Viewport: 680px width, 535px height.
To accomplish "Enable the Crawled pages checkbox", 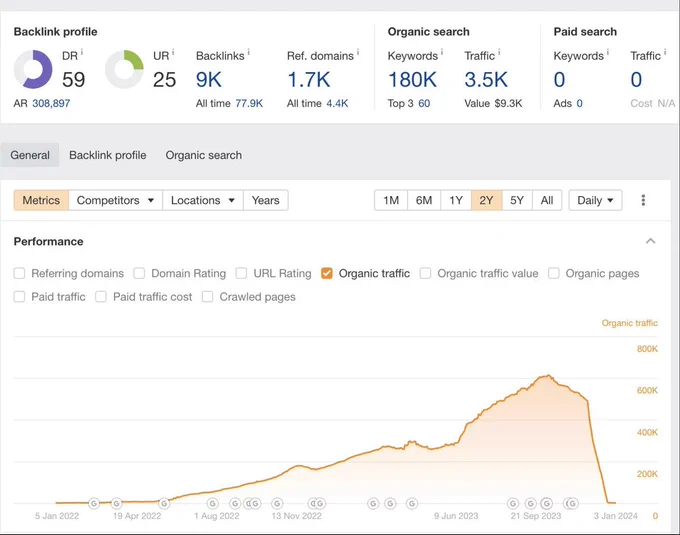I will pos(207,297).
